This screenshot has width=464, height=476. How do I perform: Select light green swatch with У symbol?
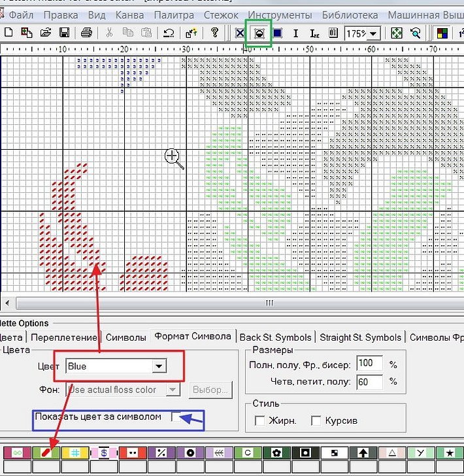point(421,453)
